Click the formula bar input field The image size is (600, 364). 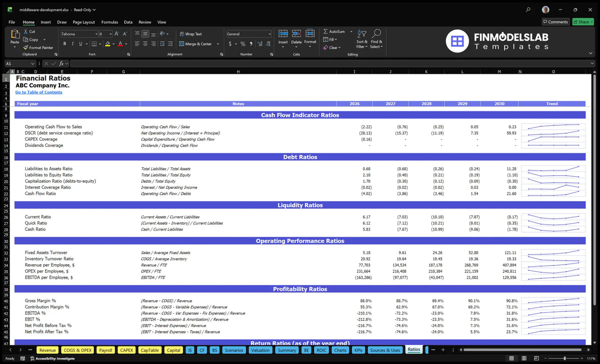click(x=332, y=63)
